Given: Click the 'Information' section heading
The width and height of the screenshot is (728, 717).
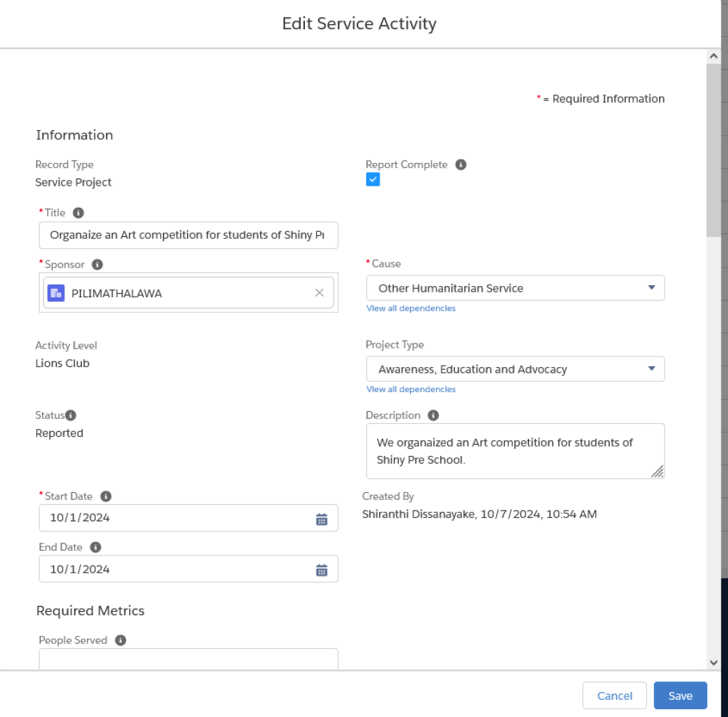Looking at the screenshot, I should 75,135.
